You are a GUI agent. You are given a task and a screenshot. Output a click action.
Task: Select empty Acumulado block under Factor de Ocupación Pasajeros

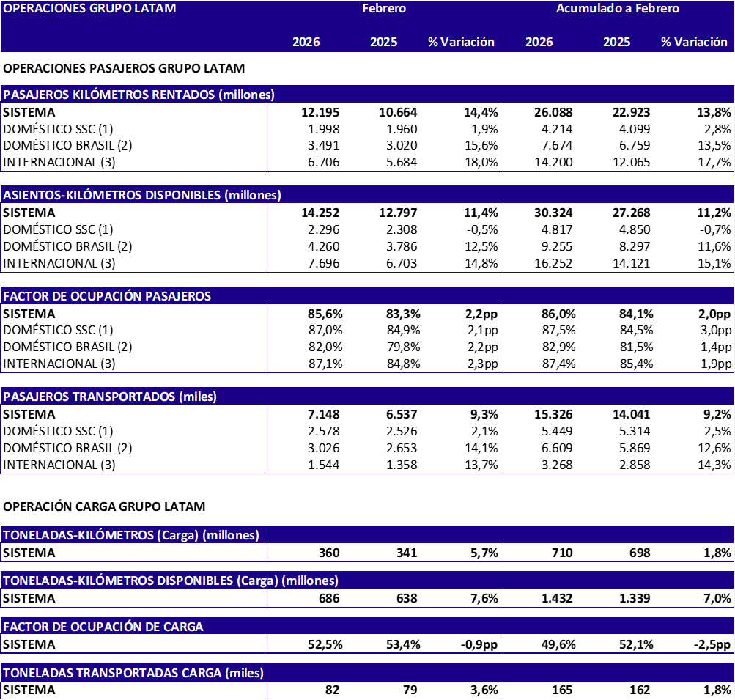pos(617,338)
